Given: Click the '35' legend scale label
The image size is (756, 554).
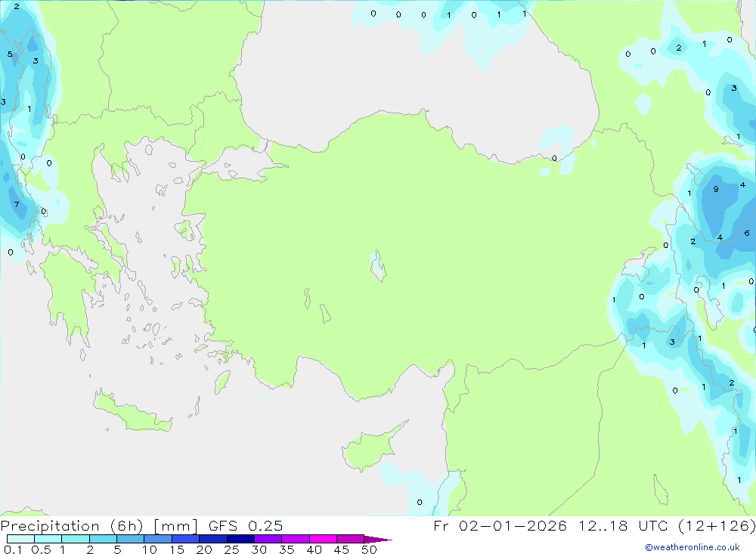Looking at the screenshot, I should 287,549.
